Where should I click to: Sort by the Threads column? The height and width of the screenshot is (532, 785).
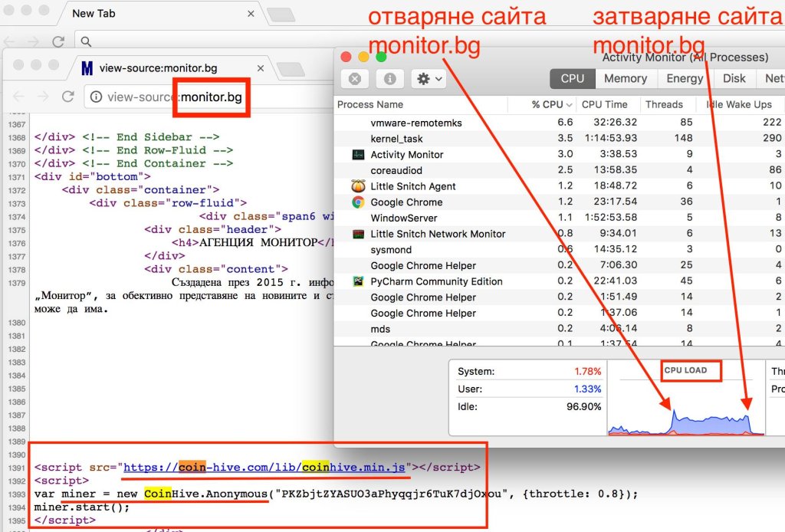(664, 104)
